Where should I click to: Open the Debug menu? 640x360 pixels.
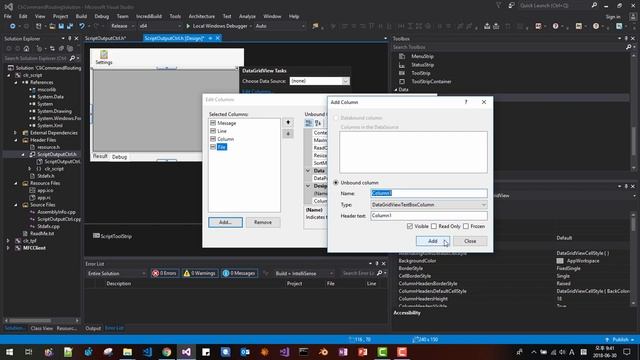tap(102, 16)
